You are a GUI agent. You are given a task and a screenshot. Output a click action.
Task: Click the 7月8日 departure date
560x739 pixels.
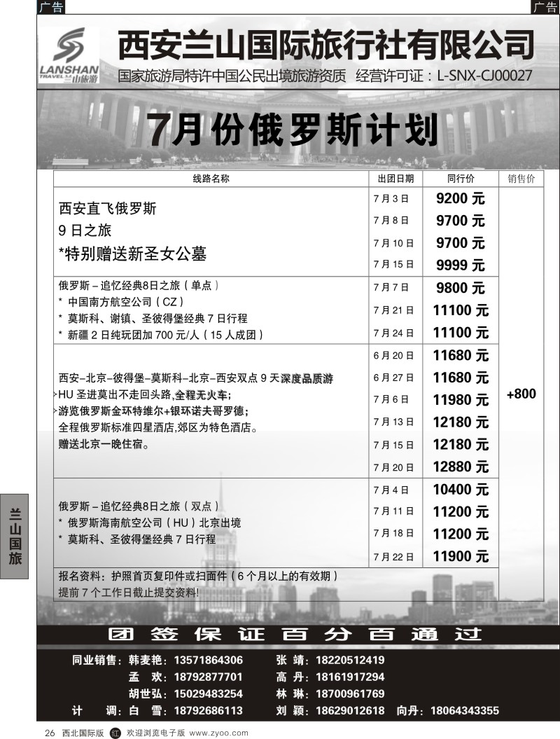click(391, 221)
